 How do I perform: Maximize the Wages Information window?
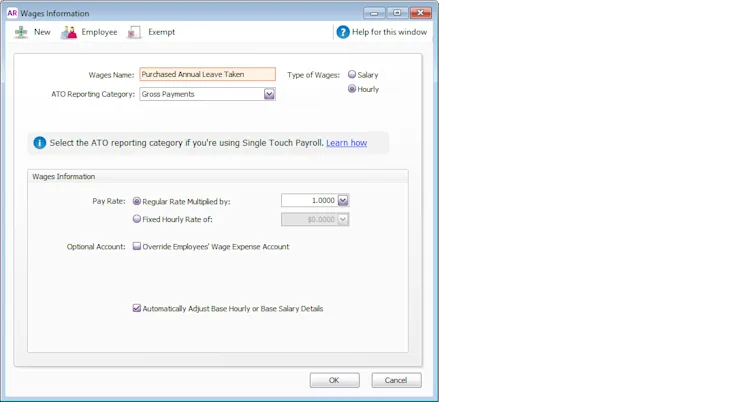(x=397, y=13)
